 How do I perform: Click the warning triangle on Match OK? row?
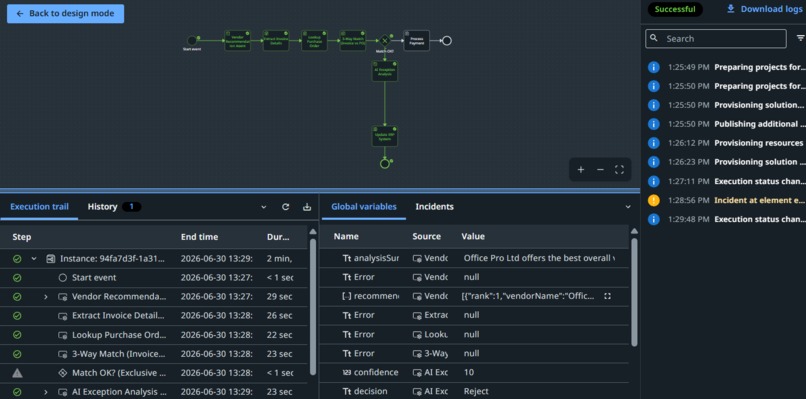(17, 373)
